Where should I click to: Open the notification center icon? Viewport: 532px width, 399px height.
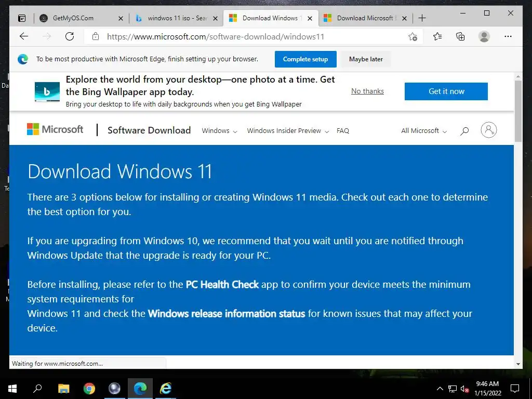(515, 389)
